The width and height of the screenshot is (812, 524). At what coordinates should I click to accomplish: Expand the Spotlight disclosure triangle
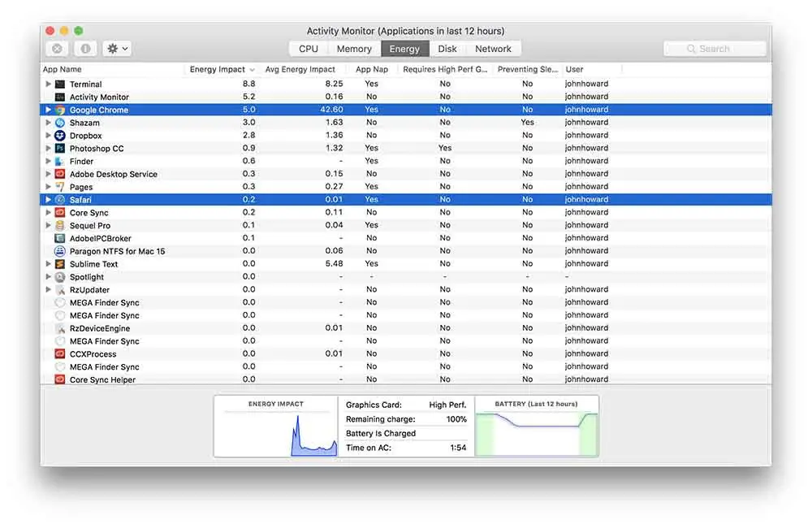coord(48,277)
